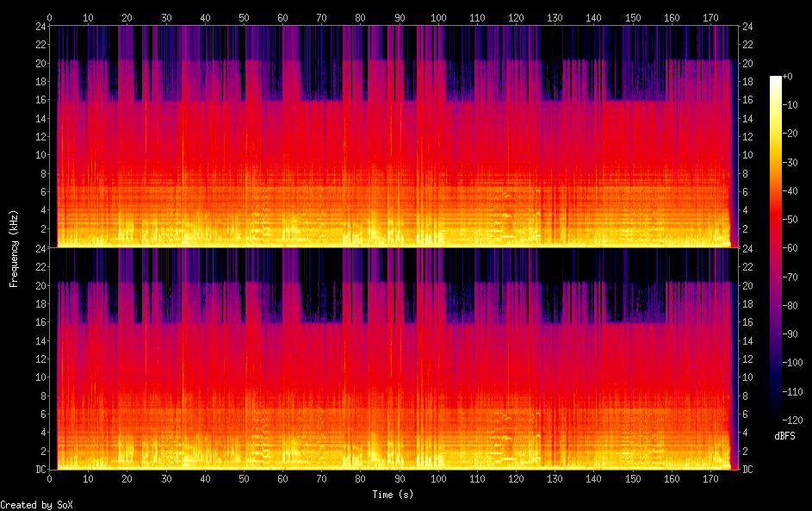Select the "170" tick on the bottom time axis
Image resolution: width=812 pixels, height=511 pixels.
710,478
